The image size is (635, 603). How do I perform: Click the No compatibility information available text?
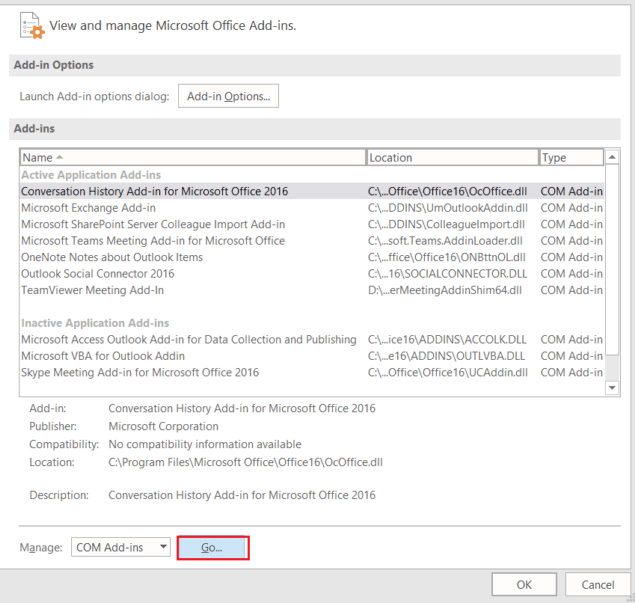[x=205, y=444]
